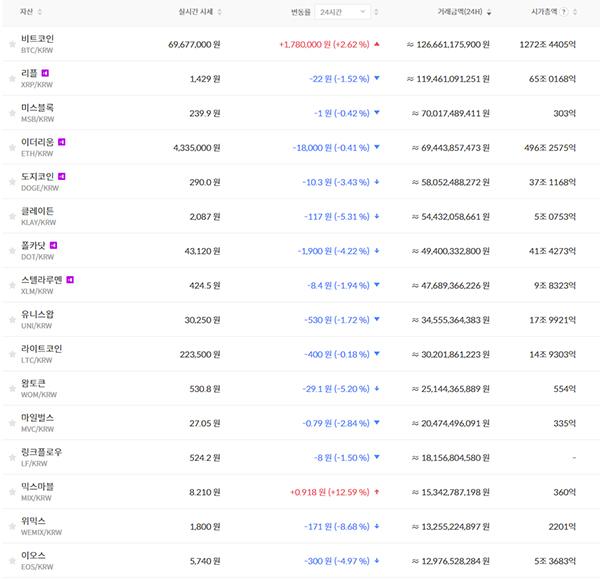Image resolution: width=600 pixels, height=579 pixels.
Task: Sort by 자산 column header arrows
Action: 42,12
